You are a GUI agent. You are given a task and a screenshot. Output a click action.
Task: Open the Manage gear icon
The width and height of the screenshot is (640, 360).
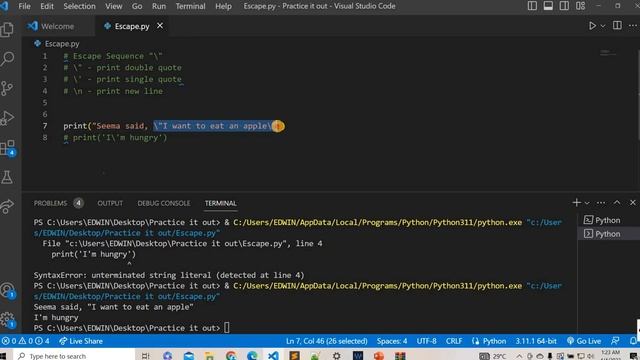coord(7,320)
